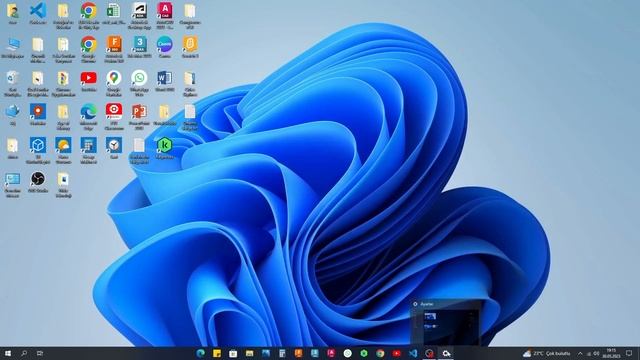Switch to Fusion 360 in the taskbar
The width and height of the screenshot is (640, 360).
298,353
